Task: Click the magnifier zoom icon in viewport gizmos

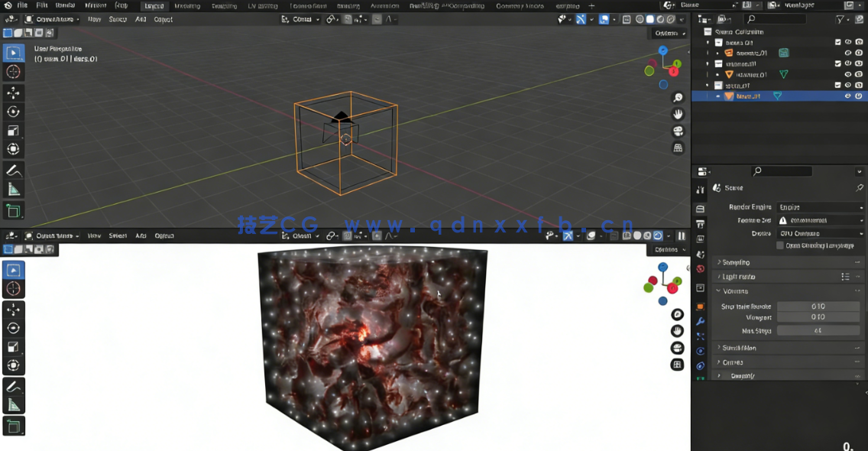Action: click(x=677, y=97)
